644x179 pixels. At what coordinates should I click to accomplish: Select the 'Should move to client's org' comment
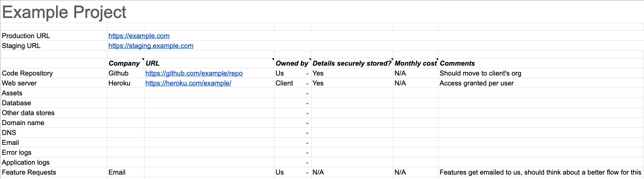tap(480, 73)
